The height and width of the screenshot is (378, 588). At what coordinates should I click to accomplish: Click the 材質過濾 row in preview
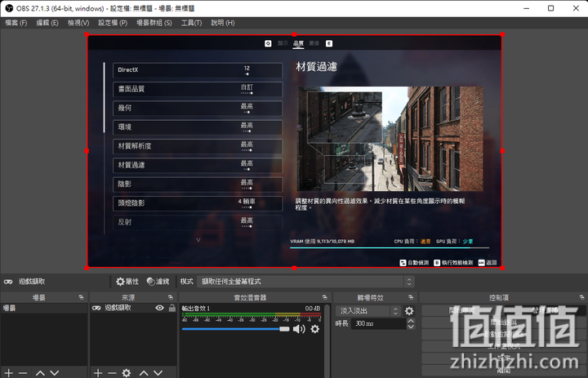[x=198, y=166]
